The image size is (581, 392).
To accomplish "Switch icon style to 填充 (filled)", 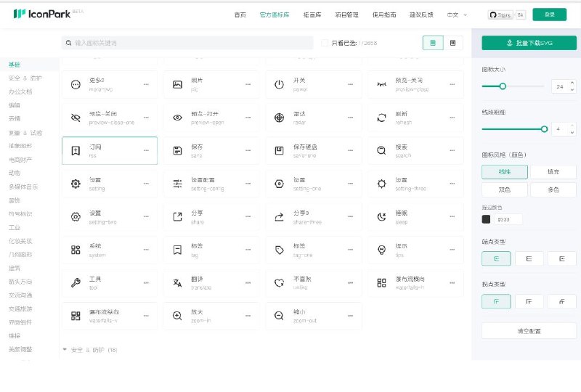I will pos(553,172).
